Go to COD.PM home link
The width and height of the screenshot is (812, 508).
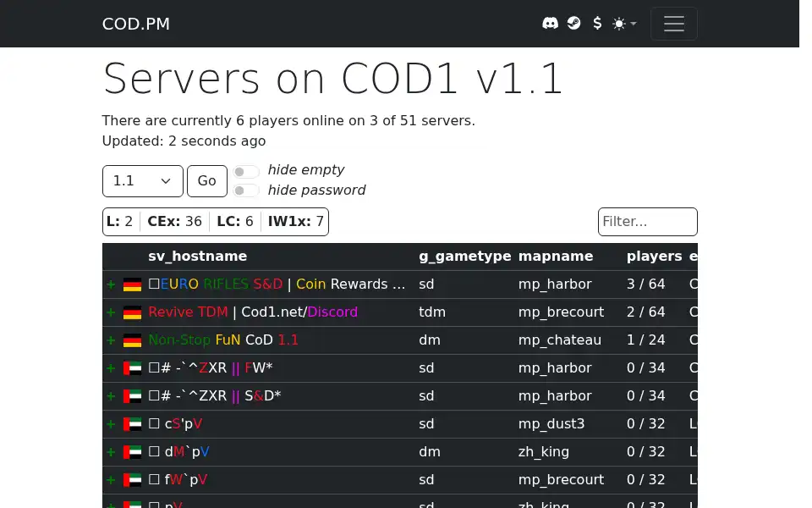[x=135, y=24]
